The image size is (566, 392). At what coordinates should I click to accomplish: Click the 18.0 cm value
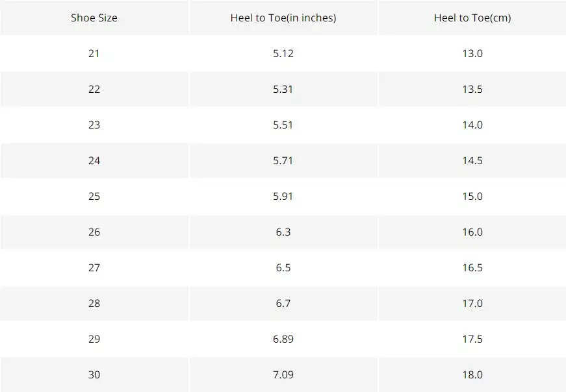[472, 374]
